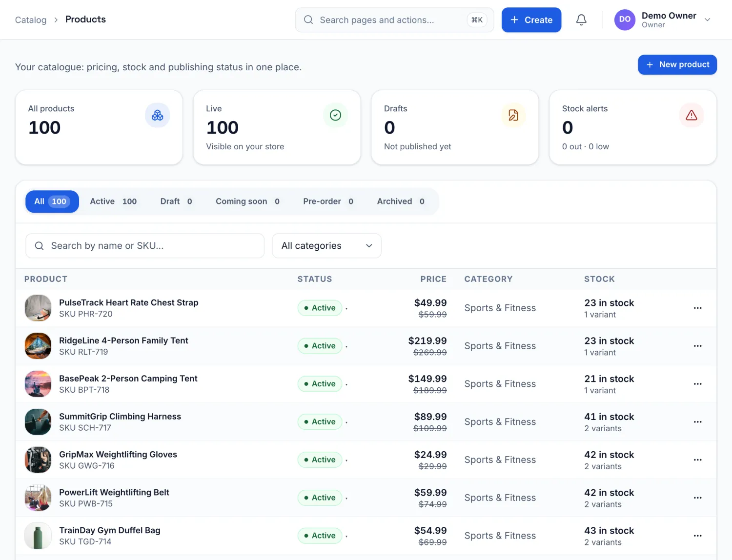This screenshot has width=732, height=560.
Task: Select the All 100 tab
Action: [52, 201]
